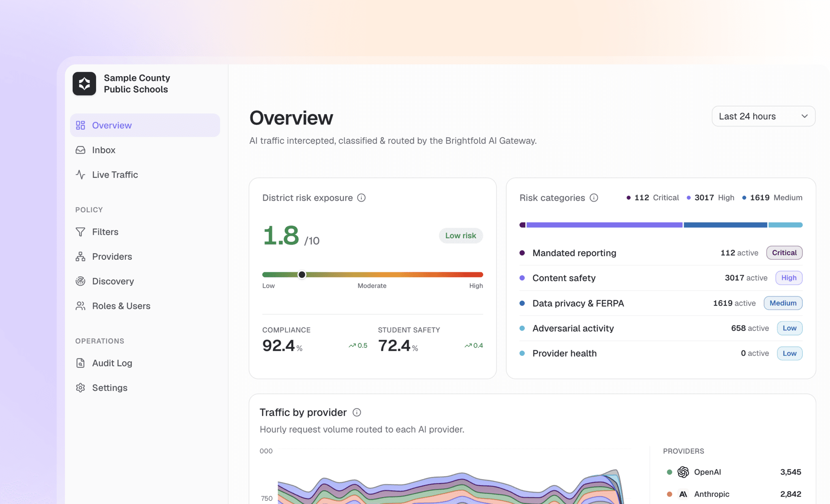Click the Overview page heading
830x504 pixels.
(x=291, y=118)
